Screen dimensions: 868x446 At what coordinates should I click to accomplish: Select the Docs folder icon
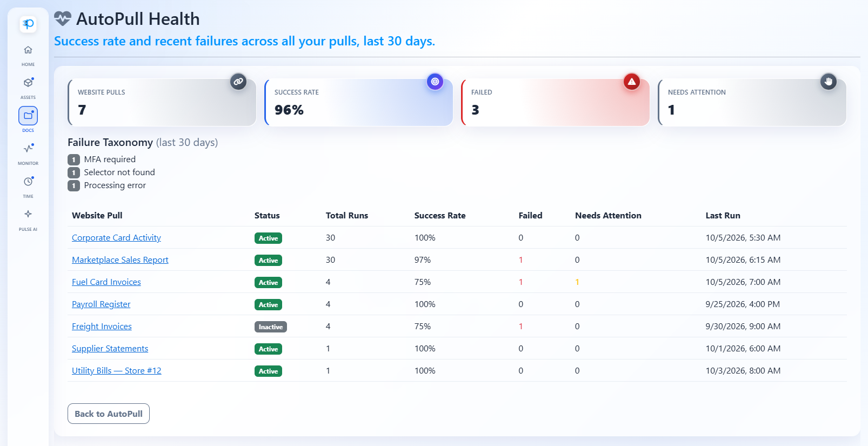(x=28, y=116)
